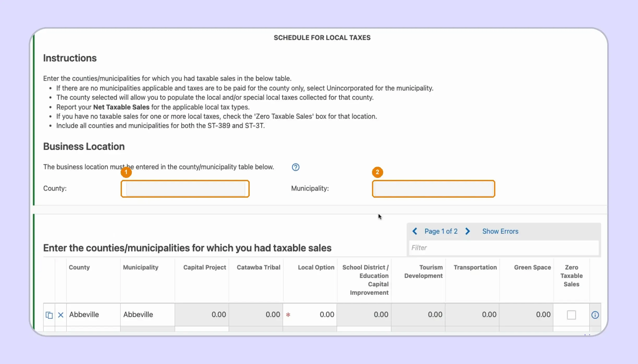The width and height of the screenshot is (638, 364).
Task: Select the Abbeville Municipality cell
Action: [148, 315]
